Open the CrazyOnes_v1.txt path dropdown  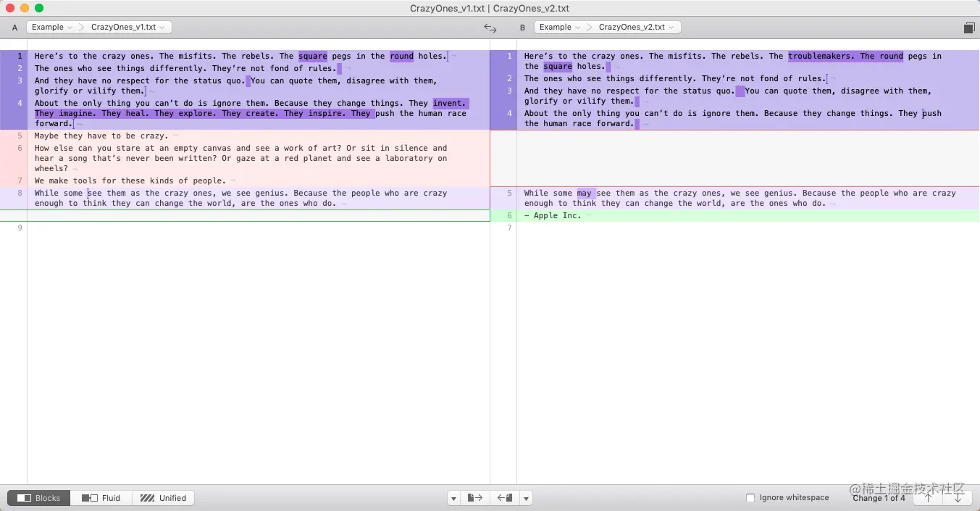point(127,28)
